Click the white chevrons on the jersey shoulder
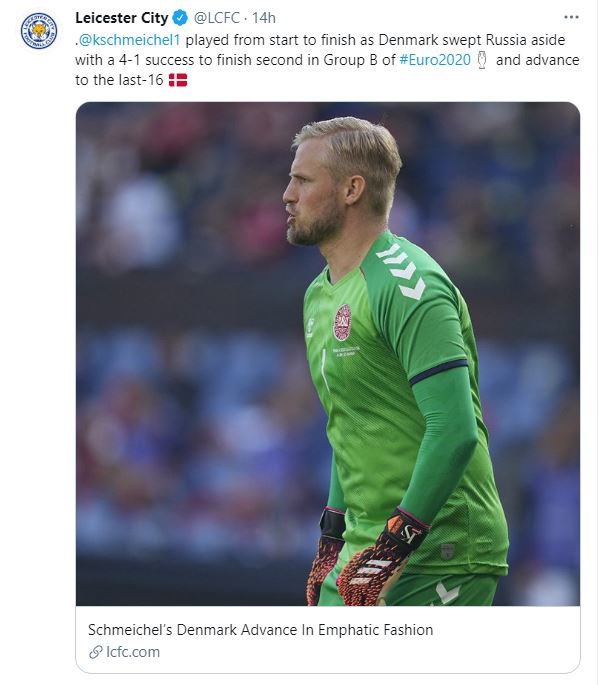Screen dimensions: 599x685 point(401,271)
